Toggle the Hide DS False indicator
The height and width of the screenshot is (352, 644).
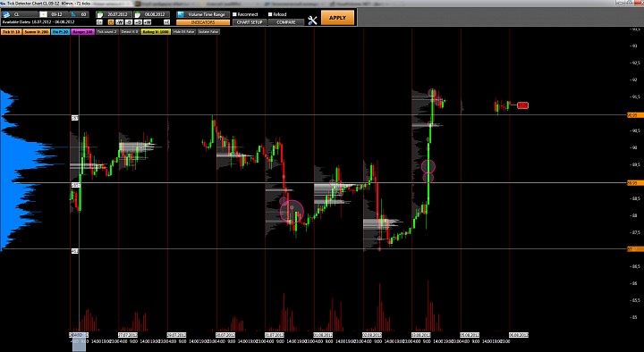click(183, 31)
